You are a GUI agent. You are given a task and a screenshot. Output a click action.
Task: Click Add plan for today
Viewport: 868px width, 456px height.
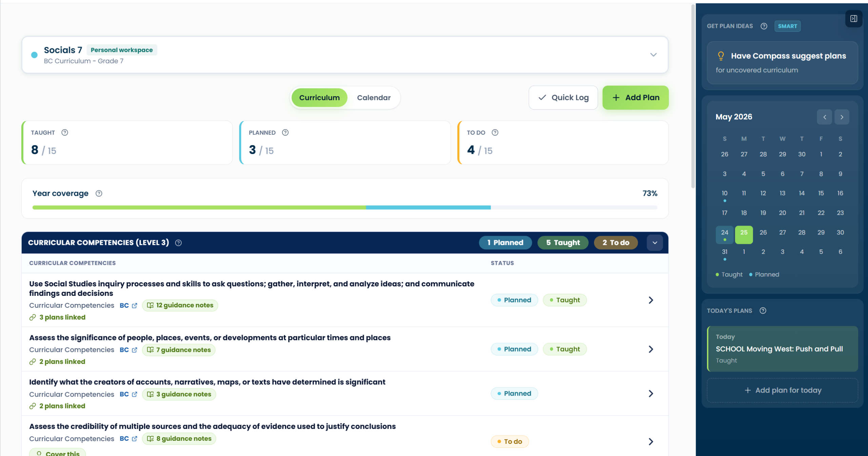click(x=782, y=391)
